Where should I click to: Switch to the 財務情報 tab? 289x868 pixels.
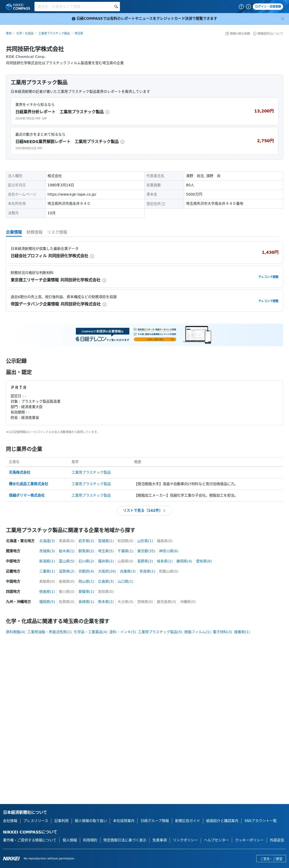(x=34, y=232)
